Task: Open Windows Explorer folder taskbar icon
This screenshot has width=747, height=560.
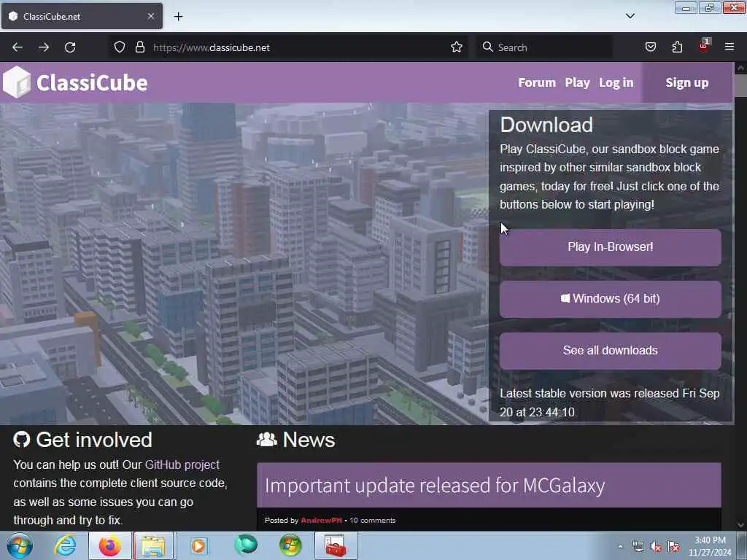Action: tap(153, 545)
